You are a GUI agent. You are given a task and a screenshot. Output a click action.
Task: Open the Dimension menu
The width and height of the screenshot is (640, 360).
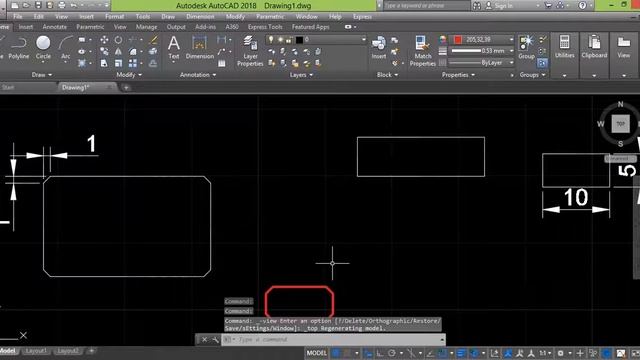coord(200,17)
